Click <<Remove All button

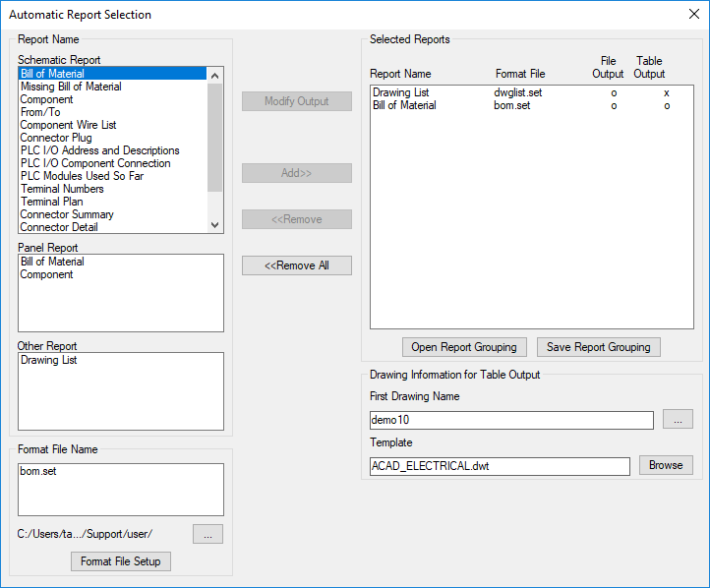click(x=297, y=265)
